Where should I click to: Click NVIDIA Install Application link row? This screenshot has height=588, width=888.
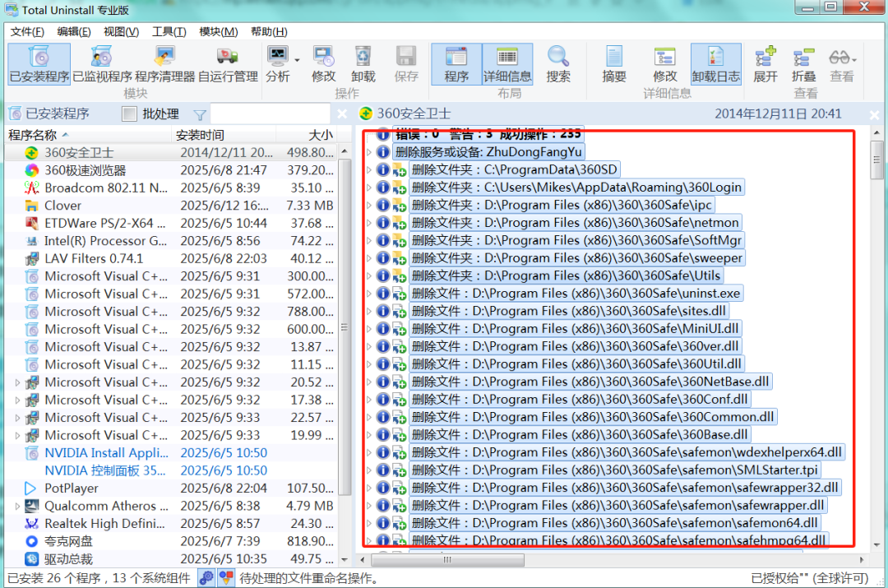pyautogui.click(x=172, y=452)
